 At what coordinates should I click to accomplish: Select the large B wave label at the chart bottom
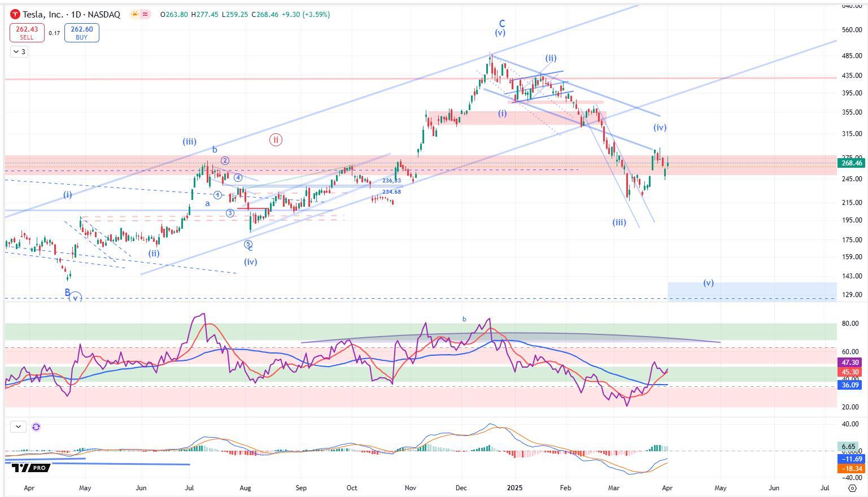(67, 293)
